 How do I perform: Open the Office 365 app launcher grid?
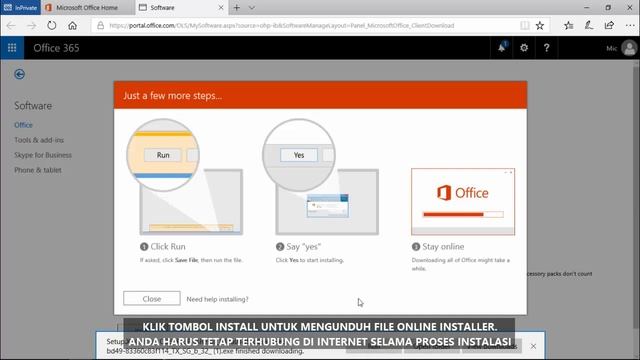[12, 48]
